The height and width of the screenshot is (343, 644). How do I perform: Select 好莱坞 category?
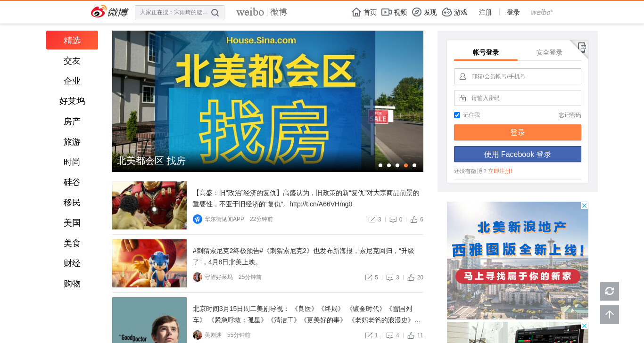tap(72, 101)
